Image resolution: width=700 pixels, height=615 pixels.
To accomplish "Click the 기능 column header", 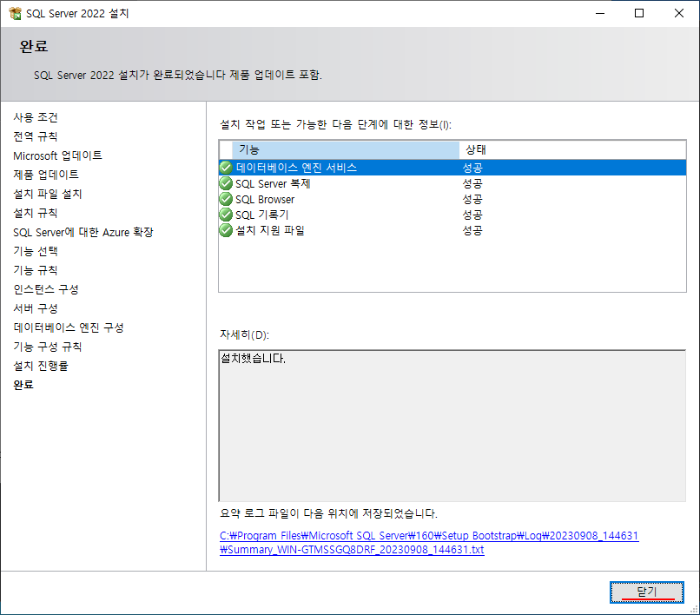I will (346, 150).
